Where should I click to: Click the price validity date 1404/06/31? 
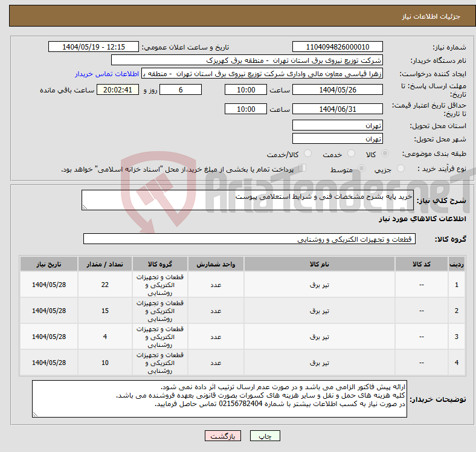click(x=337, y=109)
